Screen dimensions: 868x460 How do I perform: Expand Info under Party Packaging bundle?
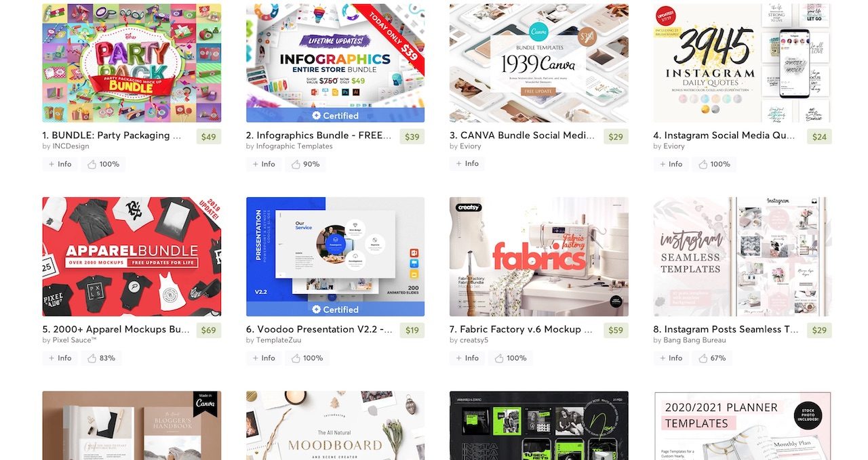pos(60,164)
